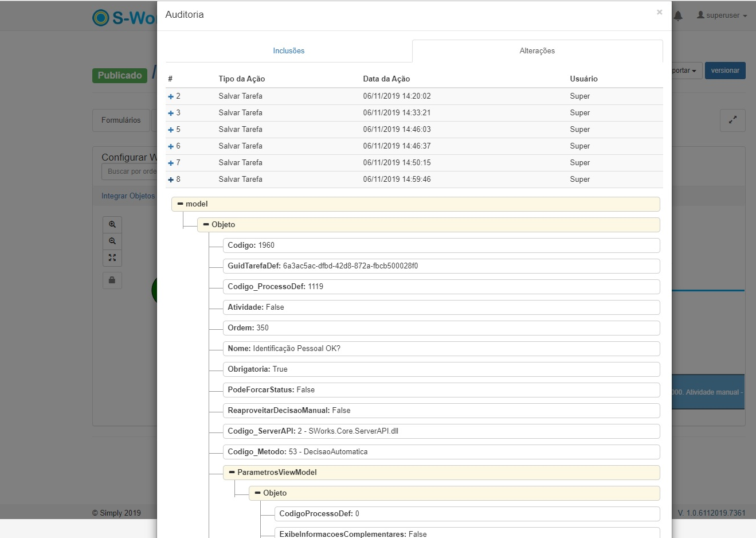Expand audit row 7 with the plus icon
The image size is (756, 538).
click(171, 163)
